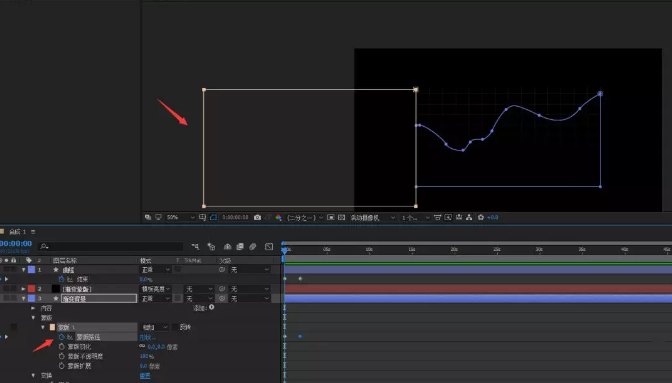Image resolution: width=672 pixels, height=383 pixels.
Task: Toggle mask feather constrain proportions link
Action: 142,347
